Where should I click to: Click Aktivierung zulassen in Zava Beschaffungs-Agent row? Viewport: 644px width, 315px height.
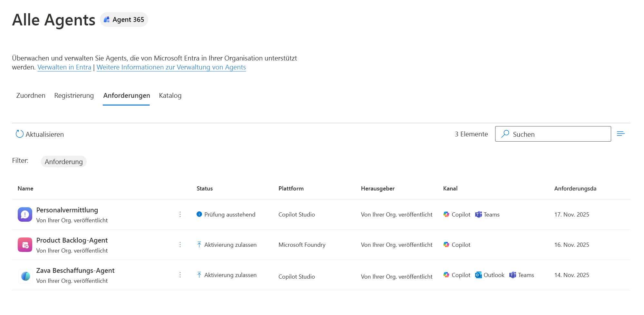point(230,275)
